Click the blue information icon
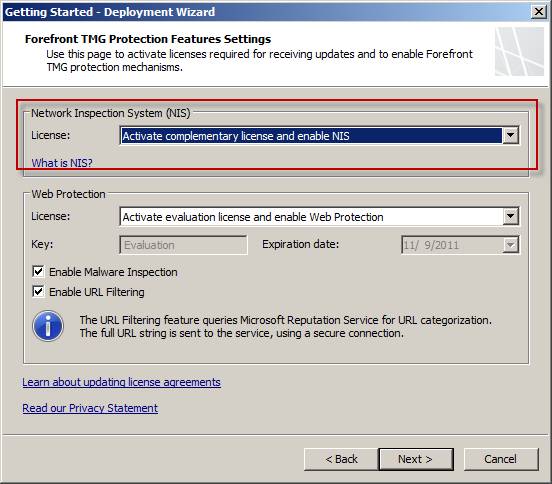The image size is (552, 484). [x=48, y=326]
